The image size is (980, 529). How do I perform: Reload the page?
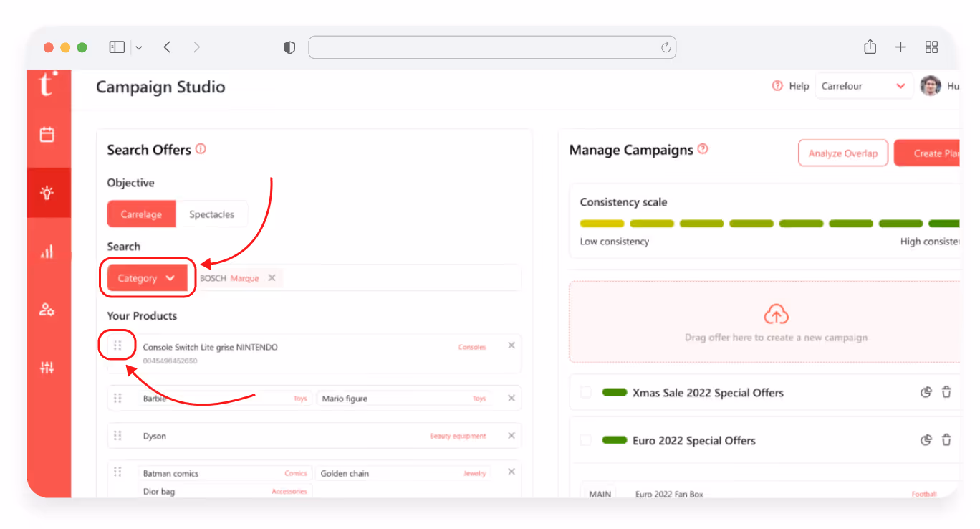[666, 47]
